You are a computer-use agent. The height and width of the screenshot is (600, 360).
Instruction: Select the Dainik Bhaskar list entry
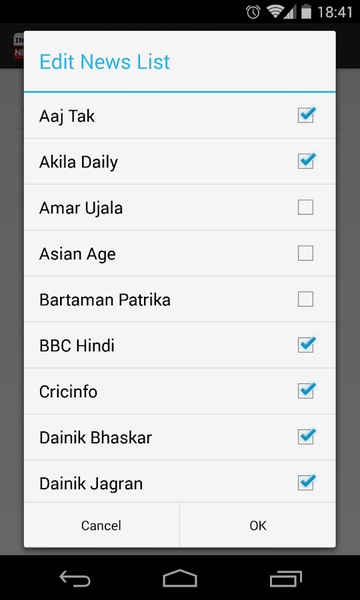click(x=180, y=437)
